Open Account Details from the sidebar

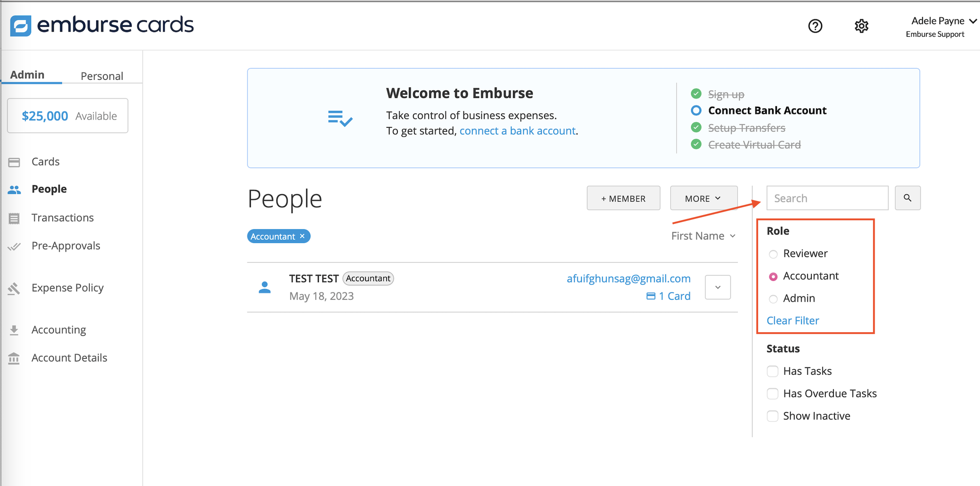(69, 357)
